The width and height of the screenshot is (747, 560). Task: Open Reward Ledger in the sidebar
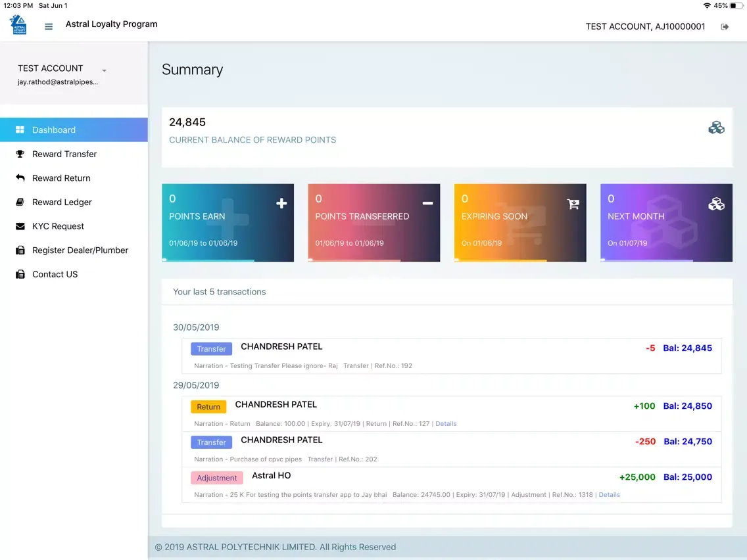[x=74, y=202]
